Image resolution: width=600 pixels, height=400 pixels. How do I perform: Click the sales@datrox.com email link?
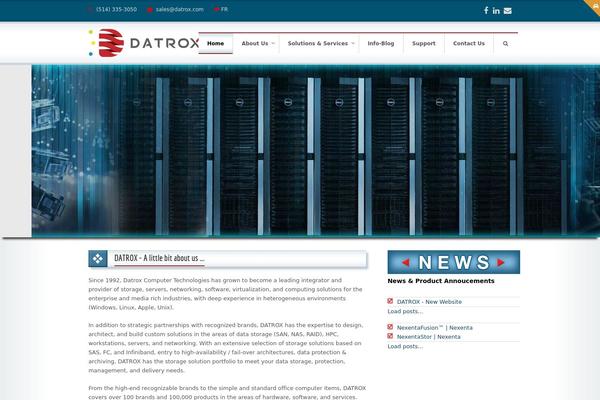tap(179, 9)
